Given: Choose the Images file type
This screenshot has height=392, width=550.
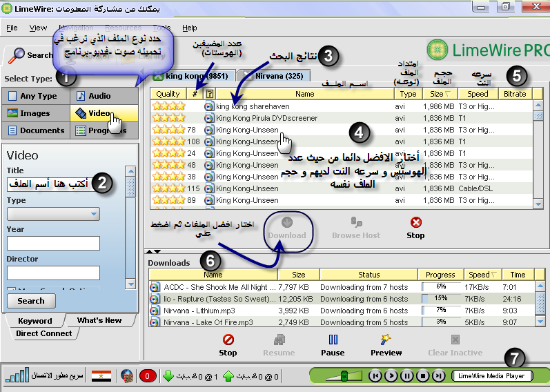Looking at the screenshot, I should [36, 113].
